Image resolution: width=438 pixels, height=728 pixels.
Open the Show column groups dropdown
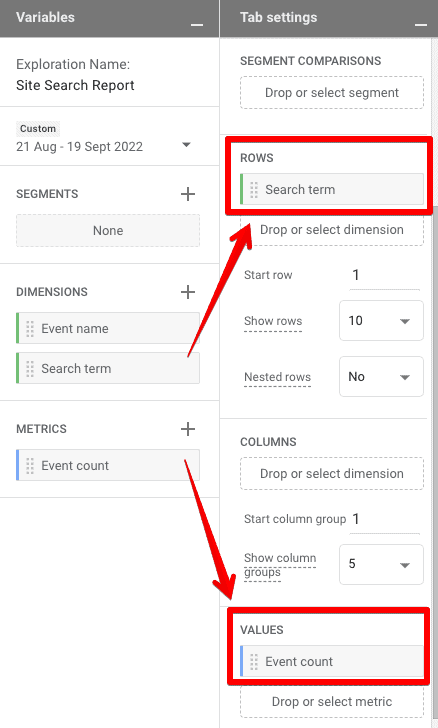click(x=381, y=564)
